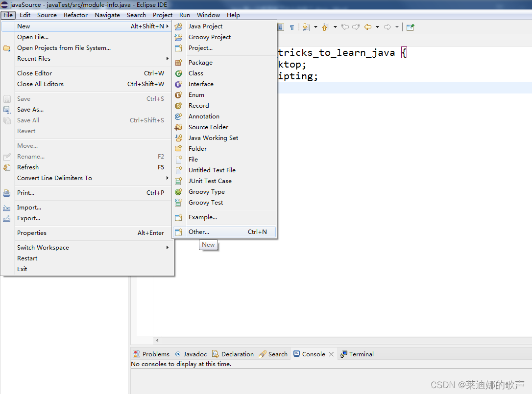532x394 pixels.
Task: Choose Other... in the New submenu
Action: coord(225,232)
